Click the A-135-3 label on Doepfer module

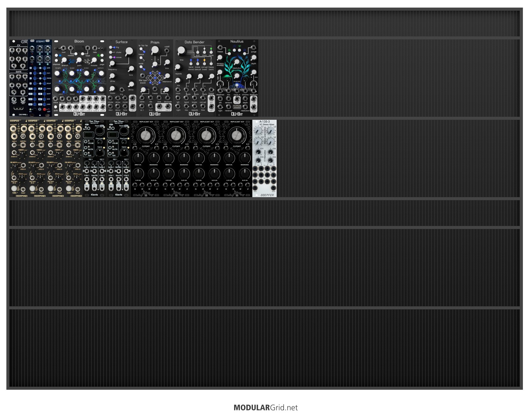click(x=264, y=122)
